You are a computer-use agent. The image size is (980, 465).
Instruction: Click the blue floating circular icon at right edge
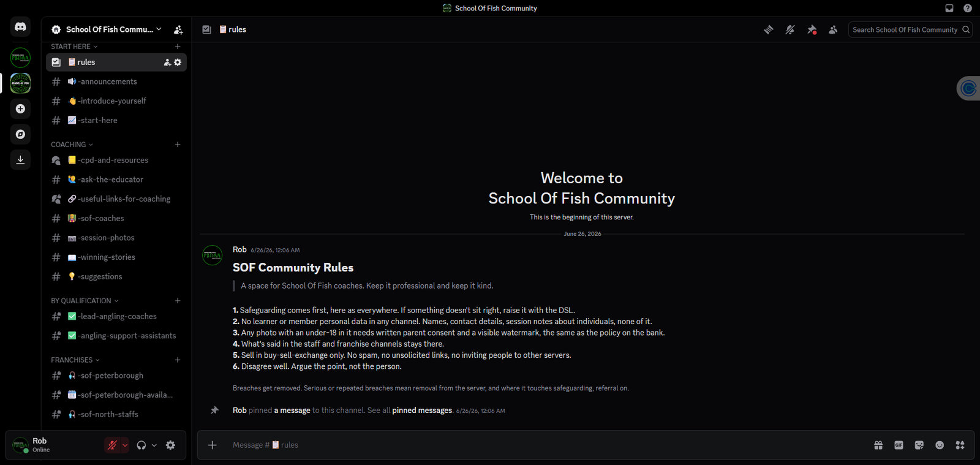click(968, 89)
